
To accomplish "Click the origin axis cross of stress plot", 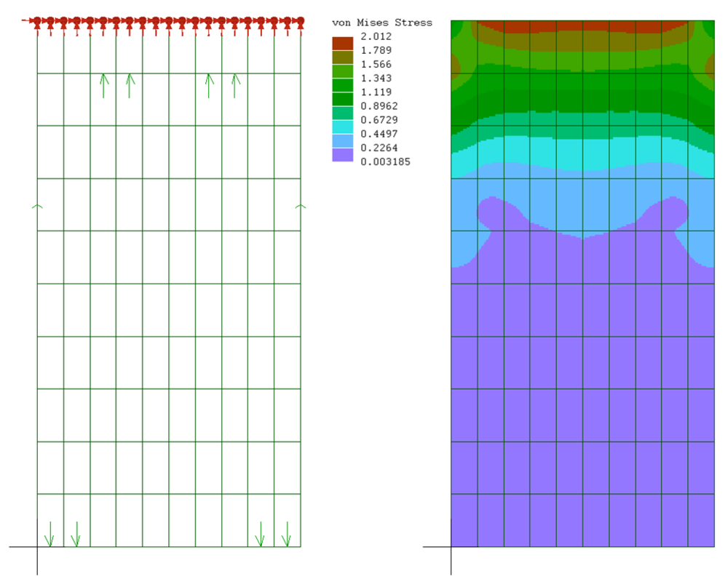I will [x=451, y=547].
